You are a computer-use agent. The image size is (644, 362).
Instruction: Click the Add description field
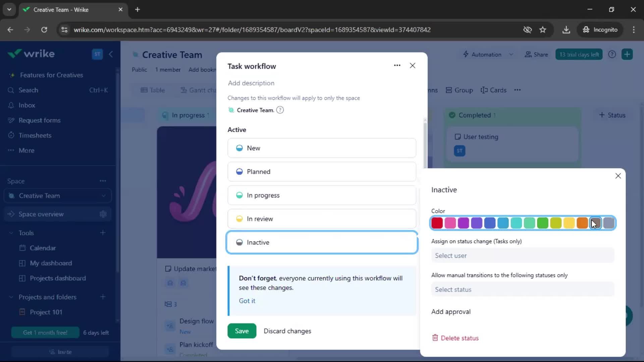click(251, 83)
